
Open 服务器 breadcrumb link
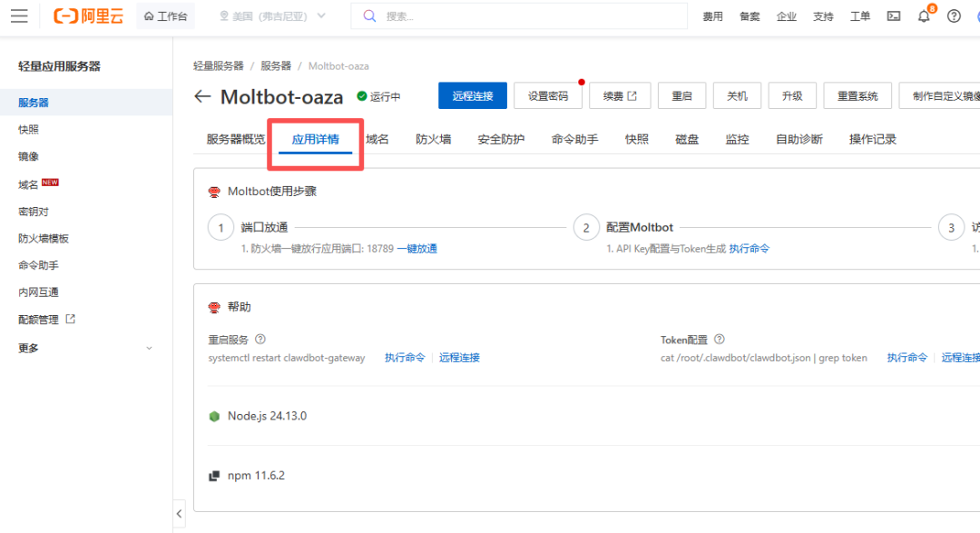pyautogui.click(x=276, y=65)
